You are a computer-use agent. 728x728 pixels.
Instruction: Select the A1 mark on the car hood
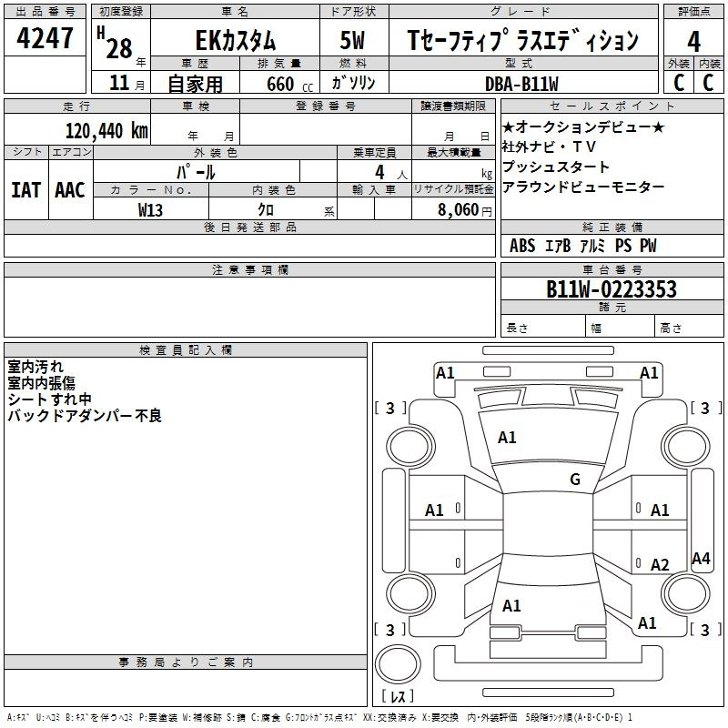pos(507,438)
